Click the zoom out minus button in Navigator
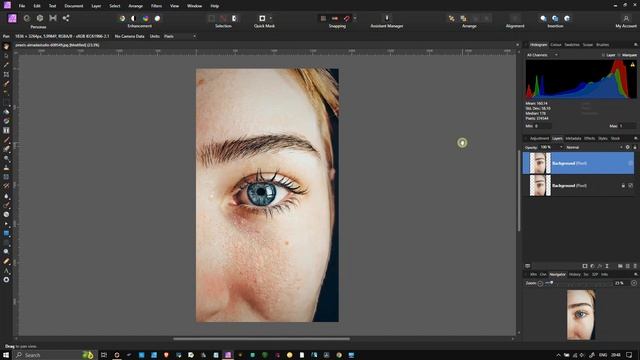 540,283
